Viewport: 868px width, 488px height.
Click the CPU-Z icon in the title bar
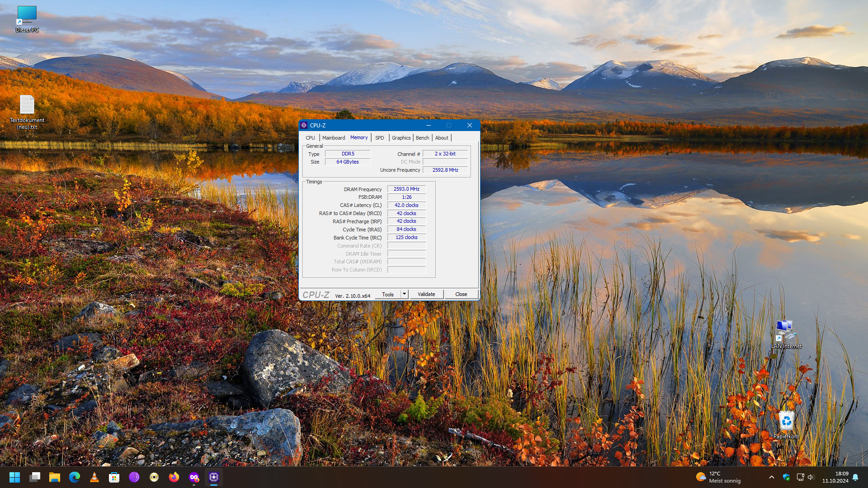(x=304, y=125)
